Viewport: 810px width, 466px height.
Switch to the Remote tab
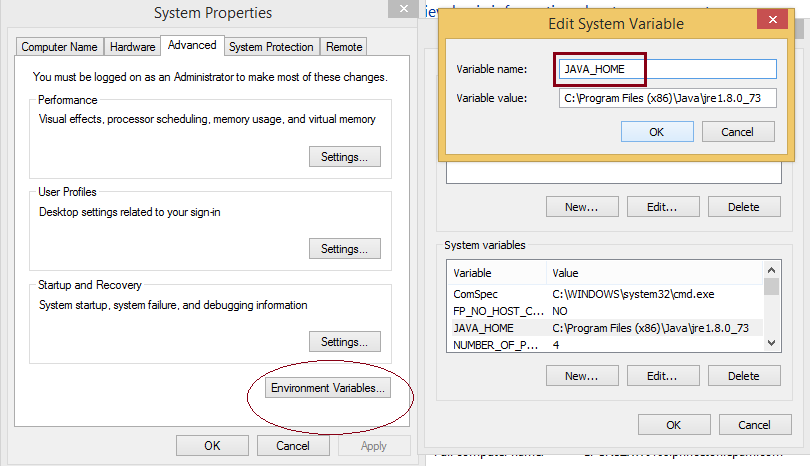tap(344, 46)
